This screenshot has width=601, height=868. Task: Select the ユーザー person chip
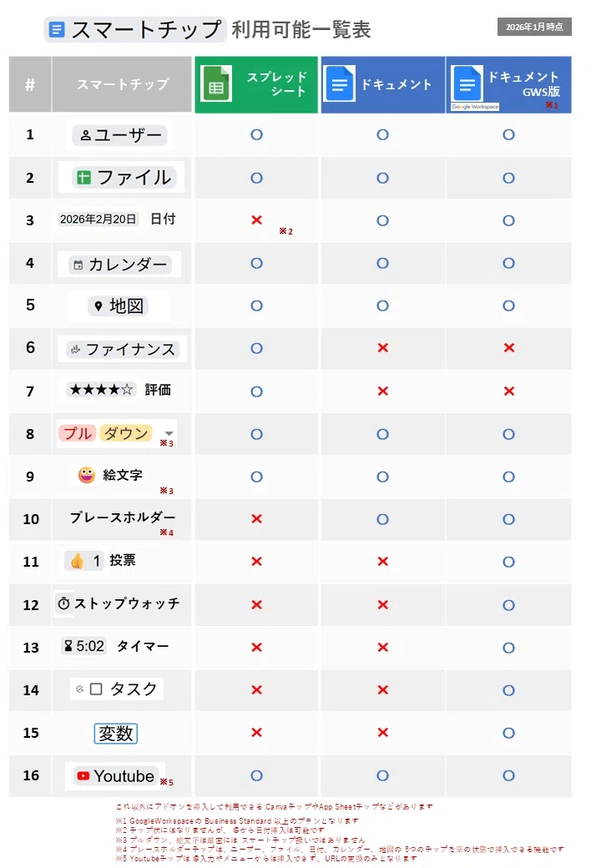pyautogui.click(x=119, y=135)
